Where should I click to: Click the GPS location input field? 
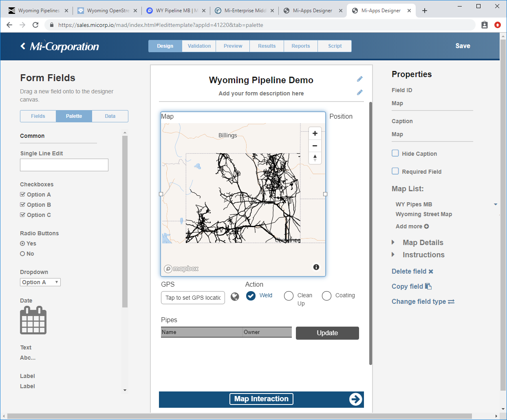(193, 298)
